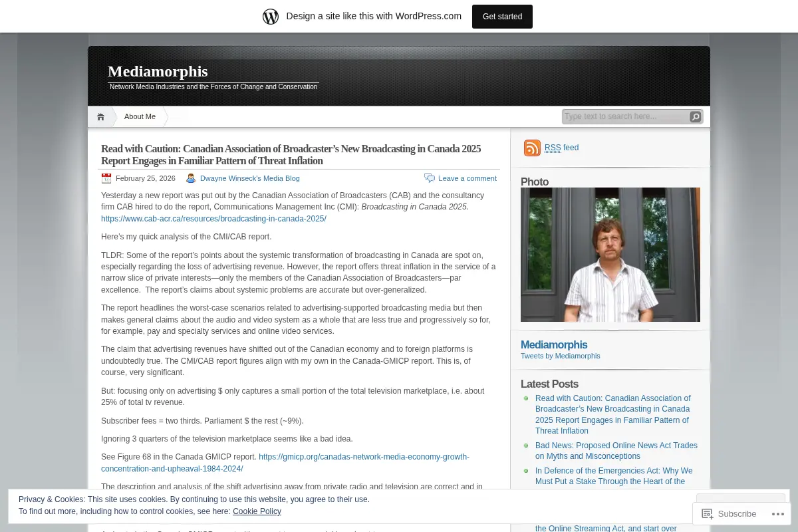Click the Latest Posts heading
The height and width of the screenshot is (532, 798).
549,384
